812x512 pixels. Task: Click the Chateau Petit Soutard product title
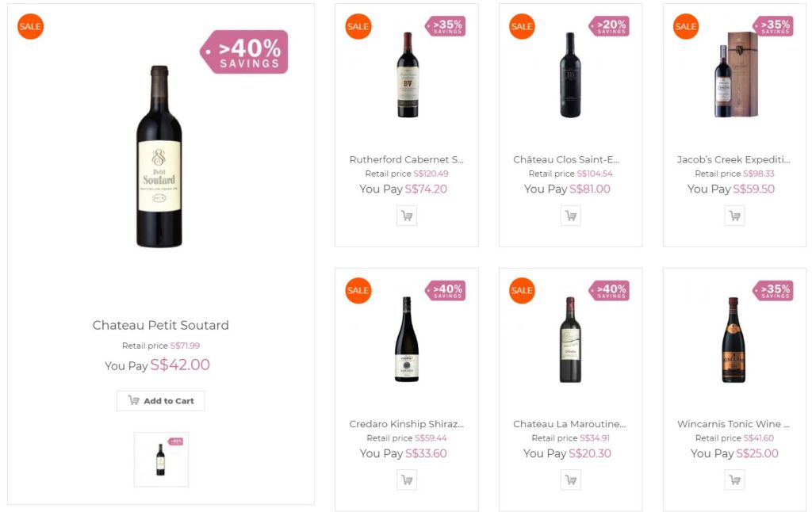(161, 325)
